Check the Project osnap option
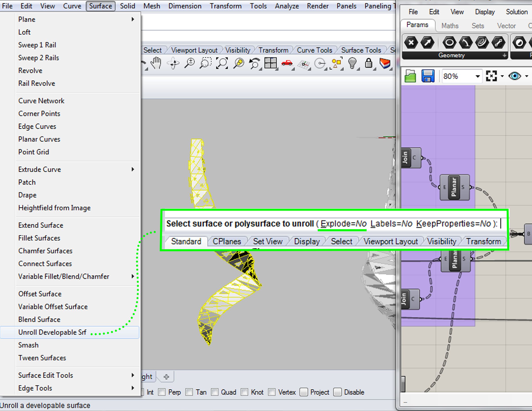Image resolution: width=532 pixels, height=411 pixels. tap(304, 392)
